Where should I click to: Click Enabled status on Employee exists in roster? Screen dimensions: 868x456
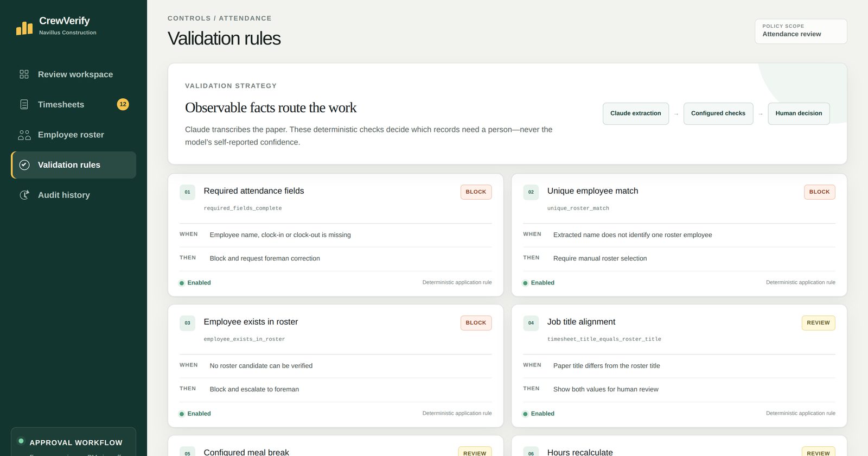click(x=195, y=414)
